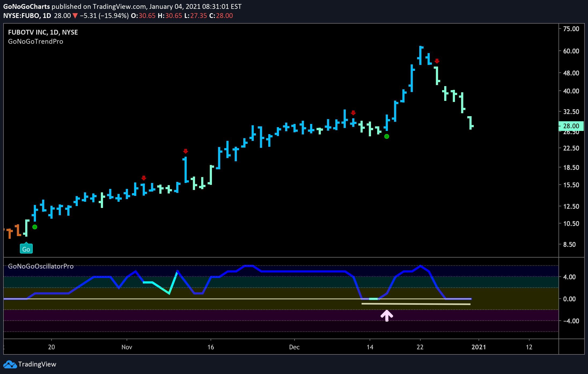The width and height of the screenshot is (588, 374).
Task: Click the C:28.00 close value in header
Action: coord(221,16)
